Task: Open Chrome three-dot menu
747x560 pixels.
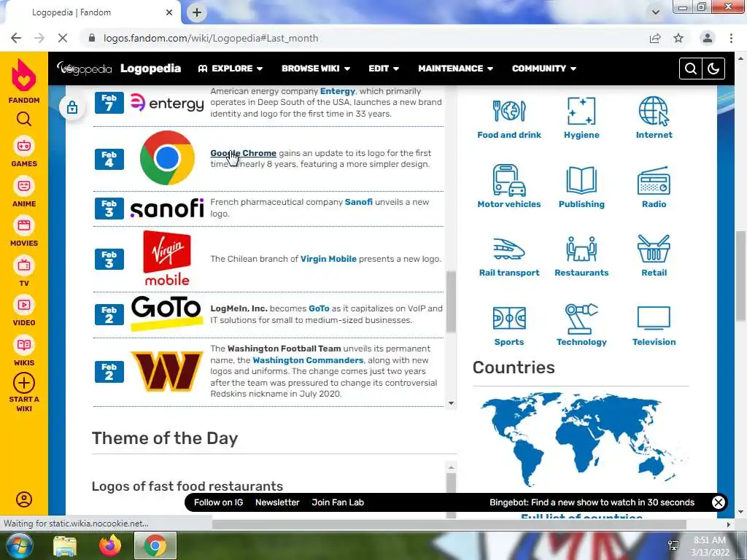Action: click(731, 38)
